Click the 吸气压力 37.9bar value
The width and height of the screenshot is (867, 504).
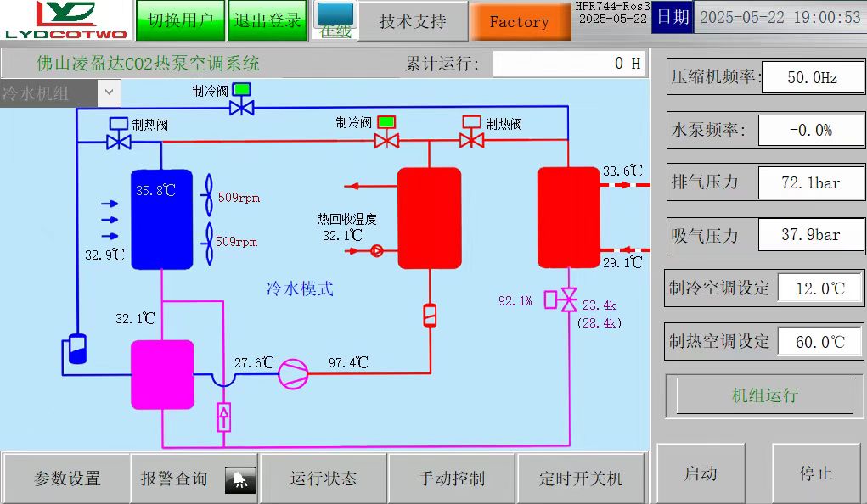(811, 235)
